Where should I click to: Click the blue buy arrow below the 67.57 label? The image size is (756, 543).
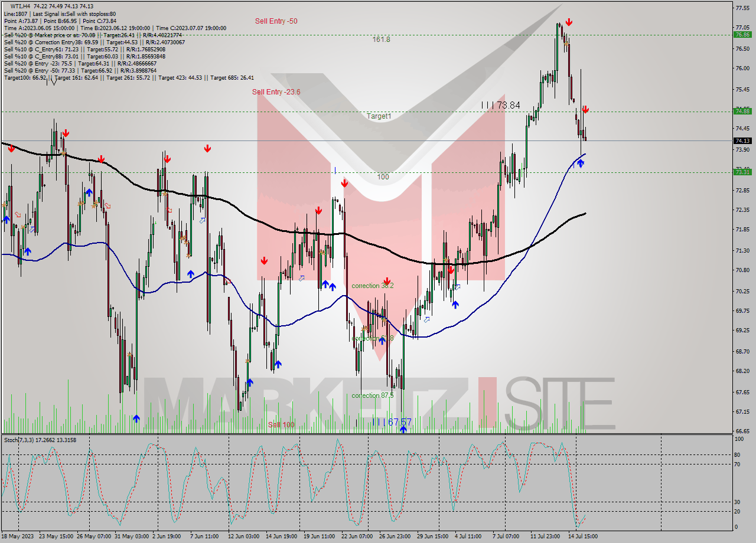403,429
